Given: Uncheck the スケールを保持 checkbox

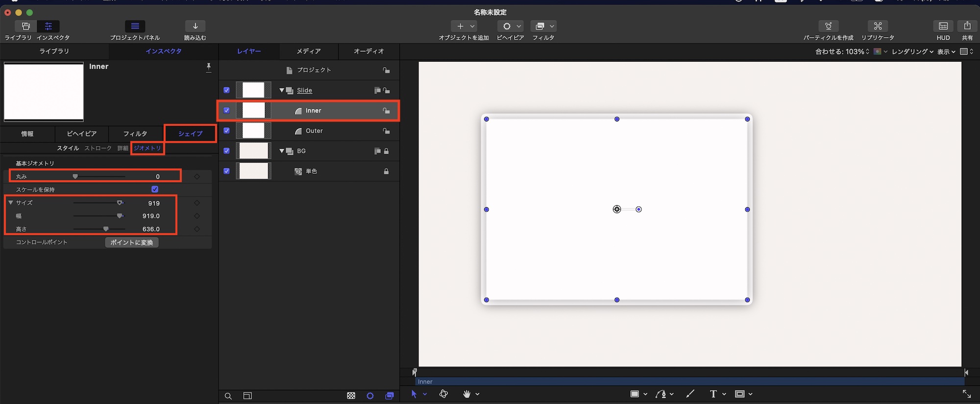Looking at the screenshot, I should point(155,190).
